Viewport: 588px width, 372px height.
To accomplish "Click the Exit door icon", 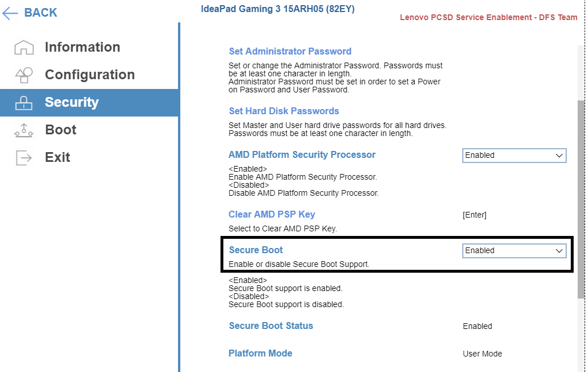I will (24, 157).
